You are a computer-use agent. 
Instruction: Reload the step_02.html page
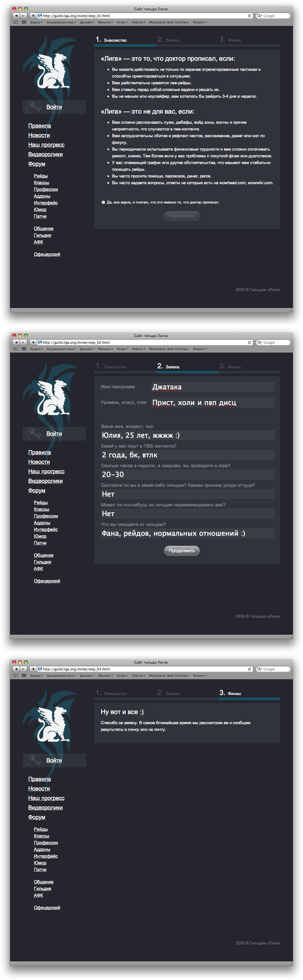[x=249, y=342]
